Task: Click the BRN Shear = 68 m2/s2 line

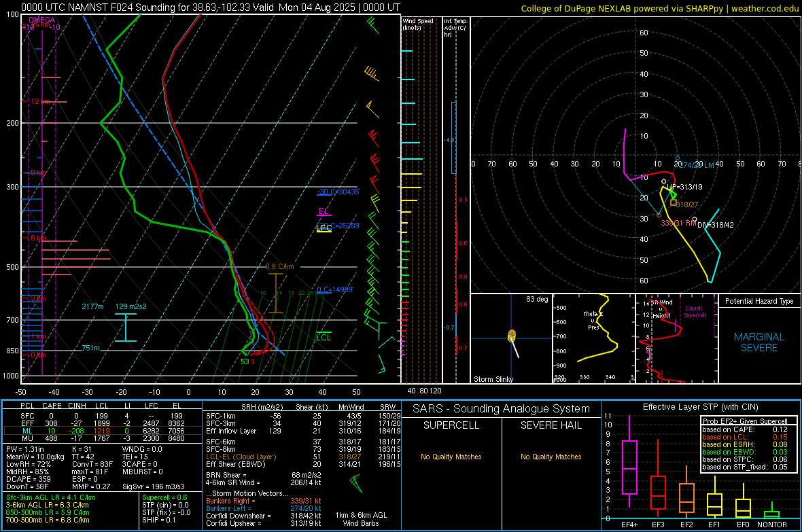Action: pos(264,475)
